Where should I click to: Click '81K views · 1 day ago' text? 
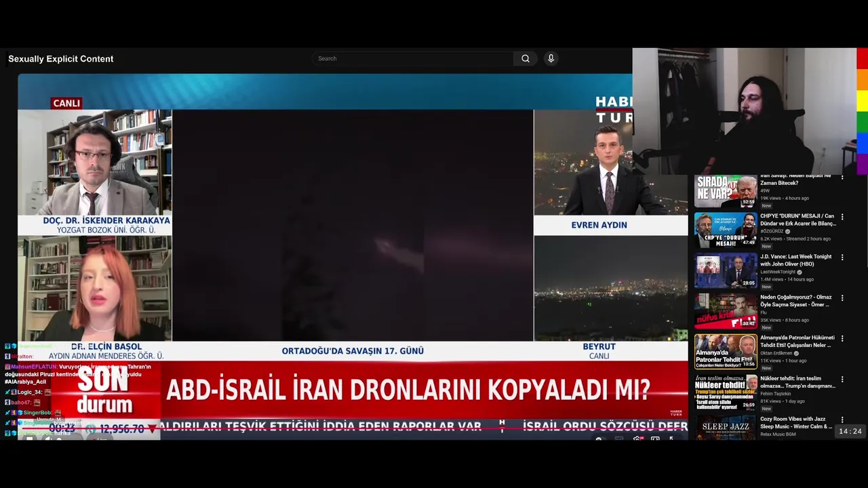pos(783,401)
